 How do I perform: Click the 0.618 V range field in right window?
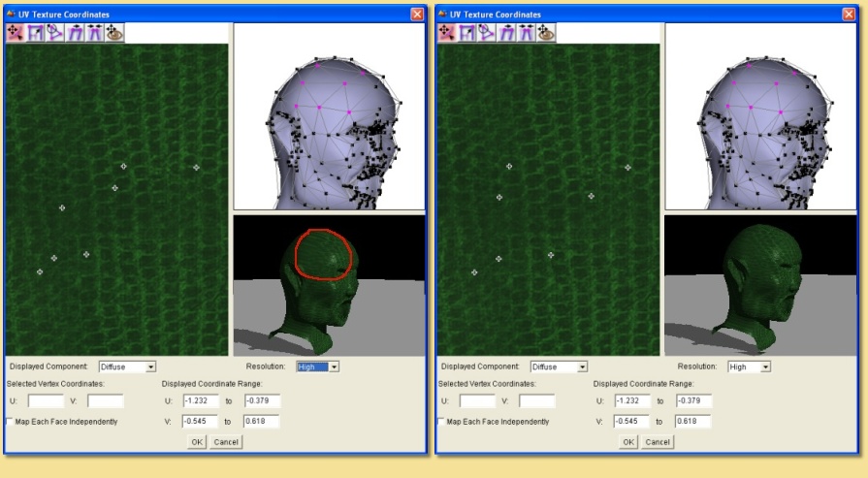[692, 422]
